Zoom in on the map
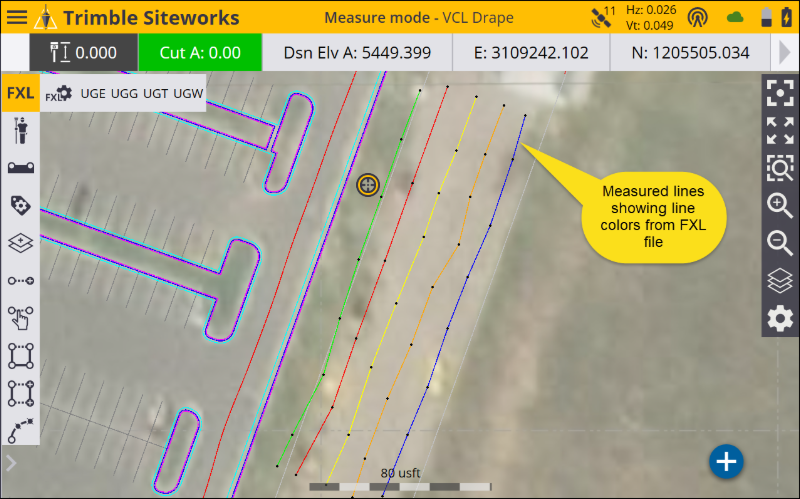This screenshot has width=800, height=499. point(780,206)
